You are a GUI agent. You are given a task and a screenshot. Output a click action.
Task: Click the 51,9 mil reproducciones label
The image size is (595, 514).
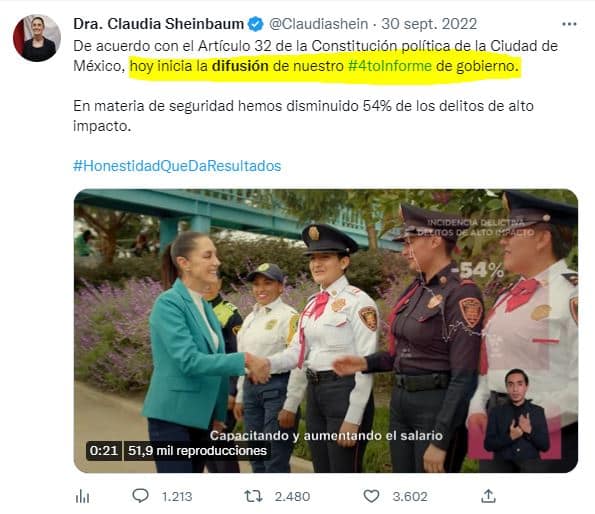coord(197,451)
